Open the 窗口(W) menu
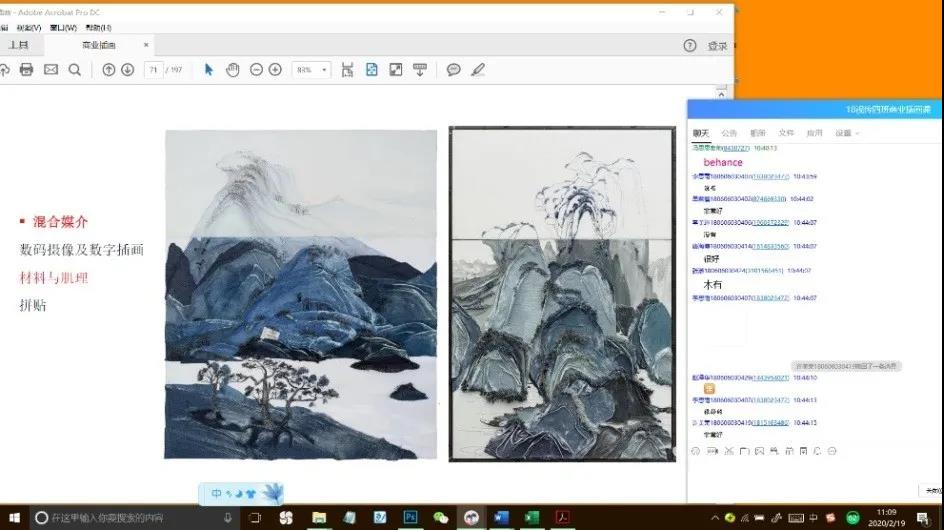944x530 pixels. pos(63,28)
